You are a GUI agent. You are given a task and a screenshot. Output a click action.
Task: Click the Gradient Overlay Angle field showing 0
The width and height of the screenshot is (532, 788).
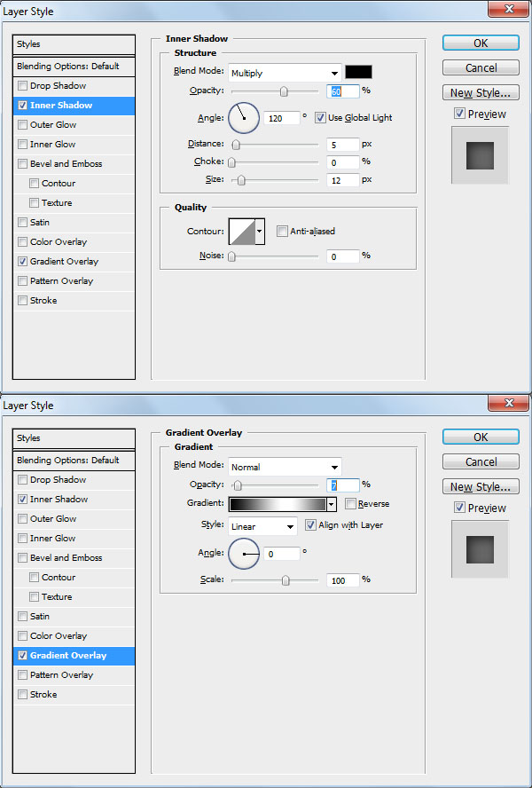click(x=281, y=554)
